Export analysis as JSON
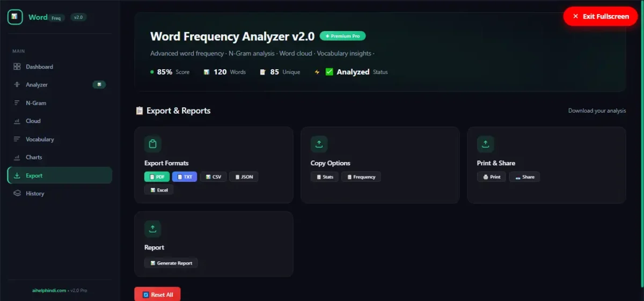 point(244,177)
